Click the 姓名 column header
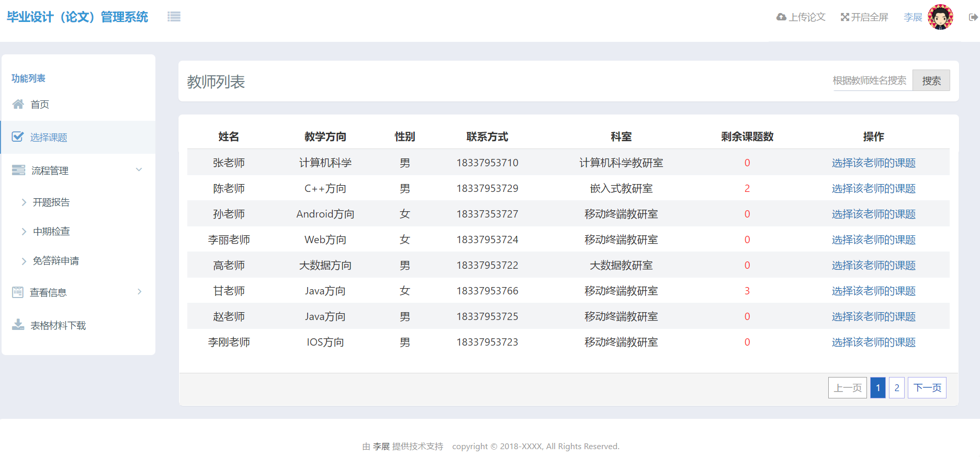 tap(229, 136)
